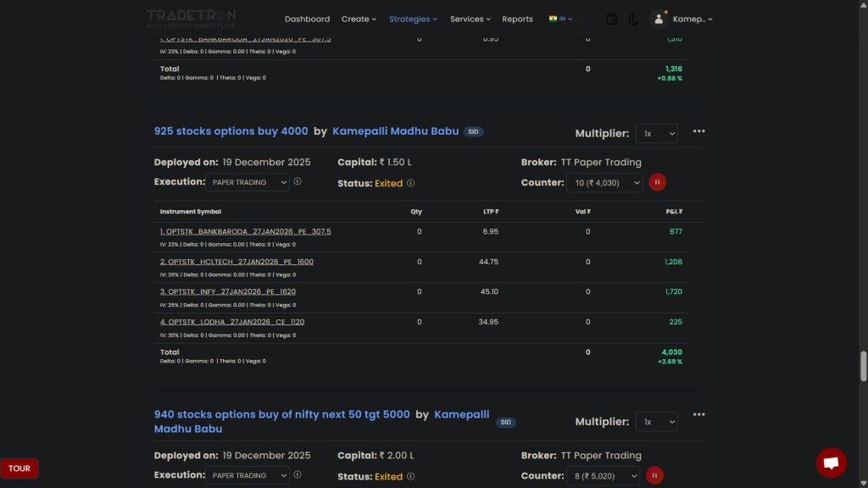The width and height of the screenshot is (868, 488).
Task: Click info icon beside first Exited status
Action: [410, 183]
